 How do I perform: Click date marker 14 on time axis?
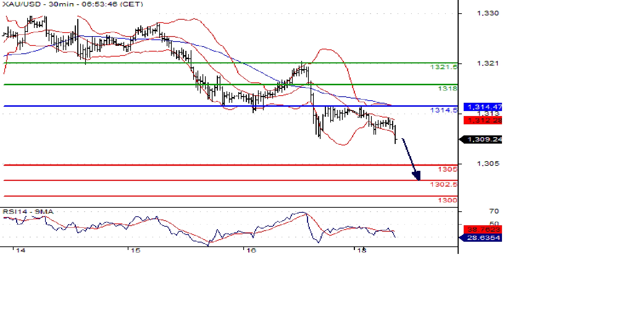tap(21, 250)
